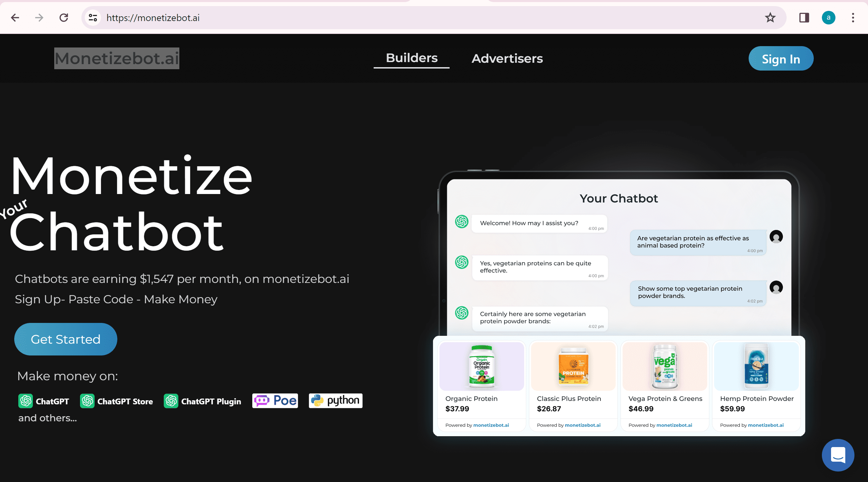Click the ChatGPT icon under Make money on
This screenshot has width=868, height=482.
pos(26,401)
